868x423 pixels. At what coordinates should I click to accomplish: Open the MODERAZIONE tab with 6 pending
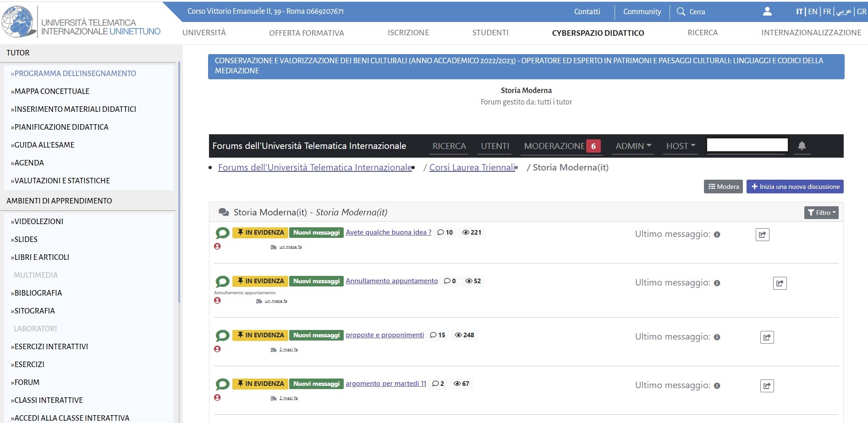pos(561,146)
